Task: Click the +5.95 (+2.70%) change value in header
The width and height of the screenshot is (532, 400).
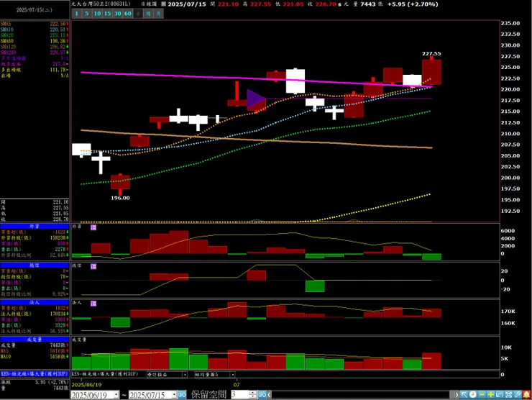Action: click(413, 4)
